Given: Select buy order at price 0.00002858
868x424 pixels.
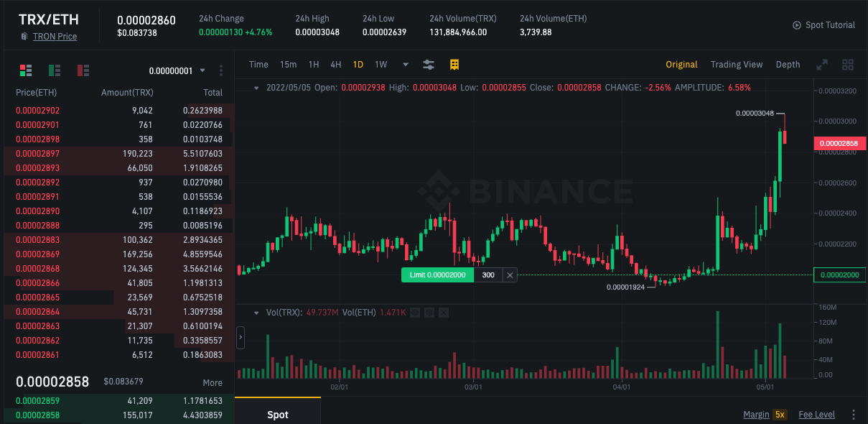Looking at the screenshot, I should [118, 415].
